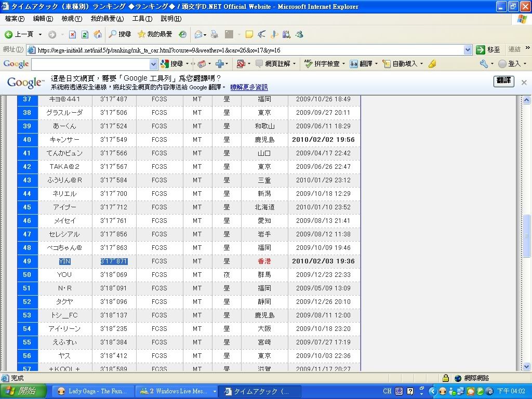The image size is (532, 399).
Task: Click the Home icon in IE toolbar
Action: coord(97,34)
